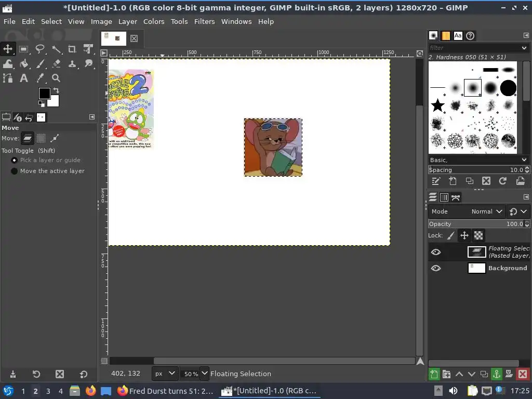Image resolution: width=532 pixels, height=399 pixels.
Task: Set Move mode to selection
Action: point(41,138)
